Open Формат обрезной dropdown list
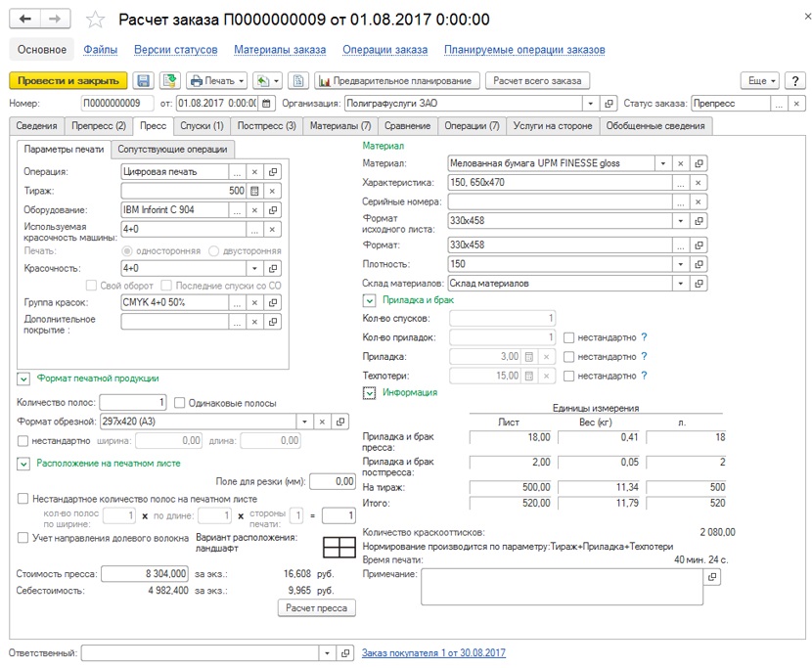 click(x=304, y=422)
